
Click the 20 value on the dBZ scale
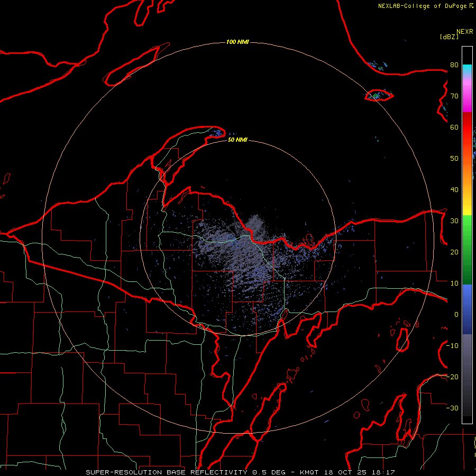click(x=454, y=252)
